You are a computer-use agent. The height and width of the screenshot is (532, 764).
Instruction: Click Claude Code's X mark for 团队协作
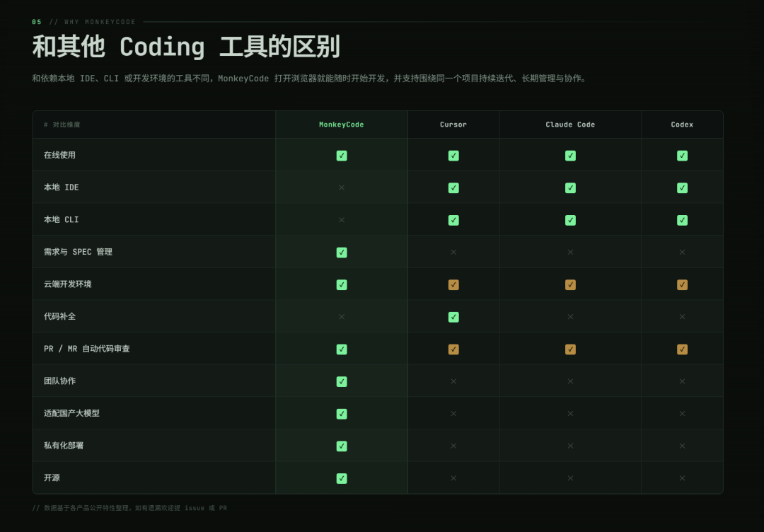[x=570, y=381]
